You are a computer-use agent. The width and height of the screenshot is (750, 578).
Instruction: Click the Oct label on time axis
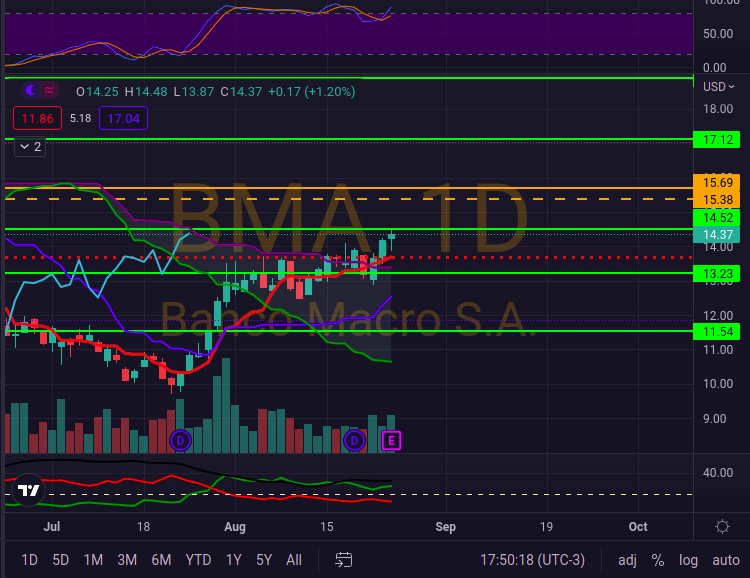tap(638, 527)
